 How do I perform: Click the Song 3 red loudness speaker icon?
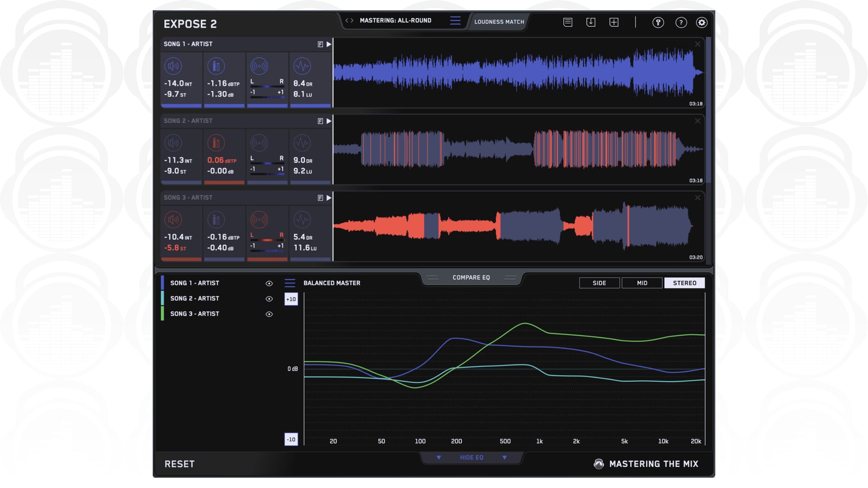tap(173, 219)
